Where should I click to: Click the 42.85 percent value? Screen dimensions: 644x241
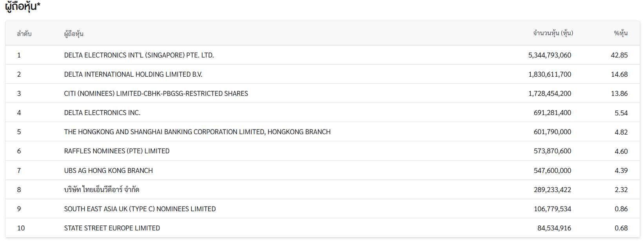[x=619, y=55]
